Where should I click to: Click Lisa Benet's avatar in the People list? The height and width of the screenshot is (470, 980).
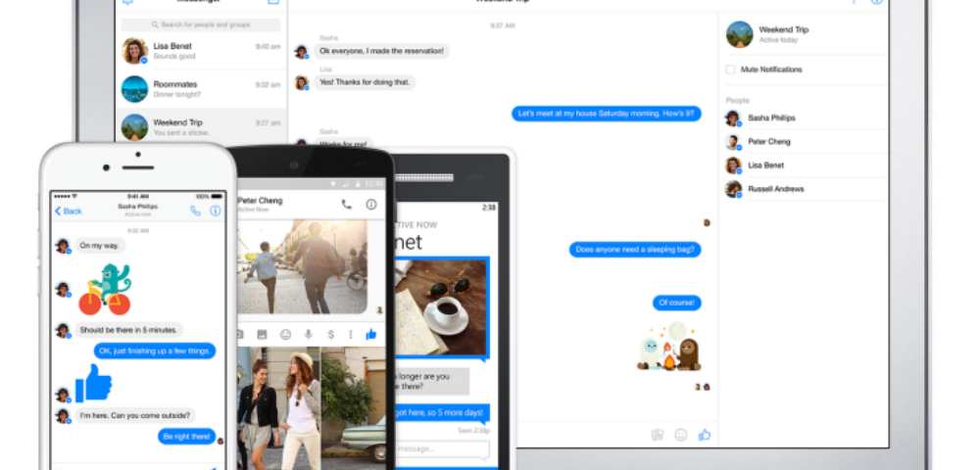click(733, 165)
